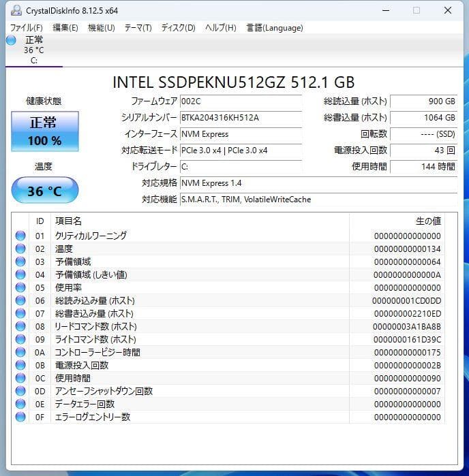The image size is (469, 476).
Task: Click status orb for 0F エラーログエントリー数 row
Action: (x=20, y=417)
